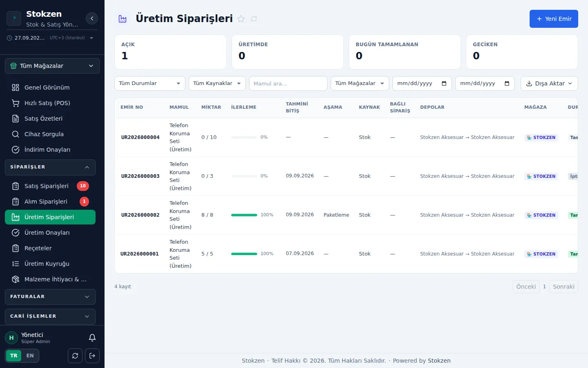Click the Üretim Kuyruğu list icon
588x368 pixels.
[x=16, y=264]
